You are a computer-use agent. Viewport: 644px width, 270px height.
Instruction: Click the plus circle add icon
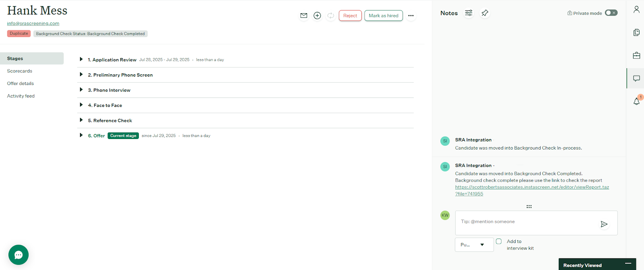317,16
